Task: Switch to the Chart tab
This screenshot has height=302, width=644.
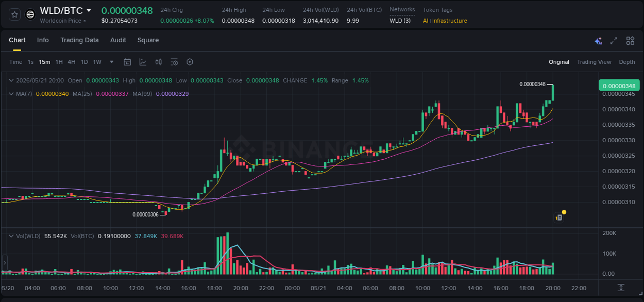Action: (x=17, y=40)
